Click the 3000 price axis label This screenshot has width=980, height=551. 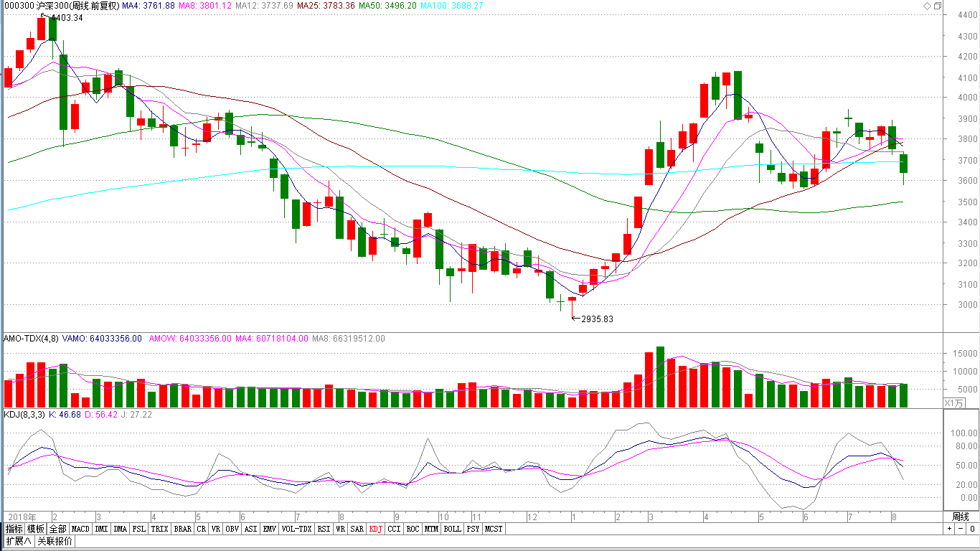click(x=968, y=305)
